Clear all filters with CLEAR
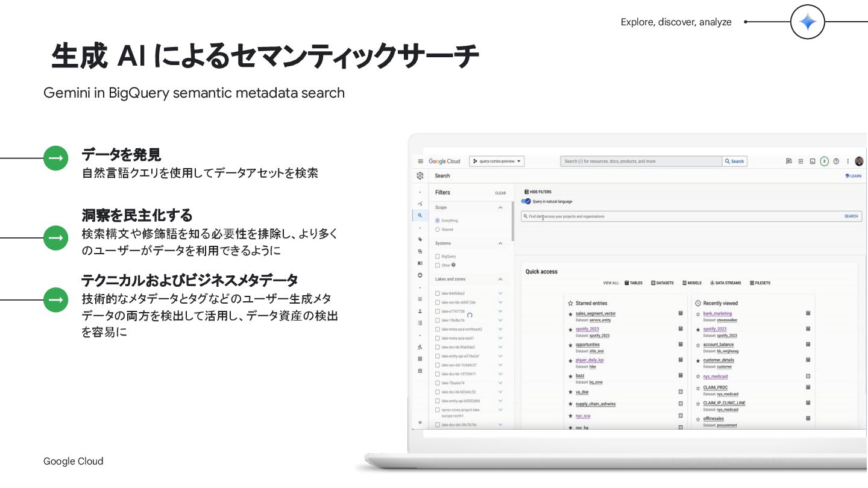Viewport: 868px width, 488px height. pos(500,193)
